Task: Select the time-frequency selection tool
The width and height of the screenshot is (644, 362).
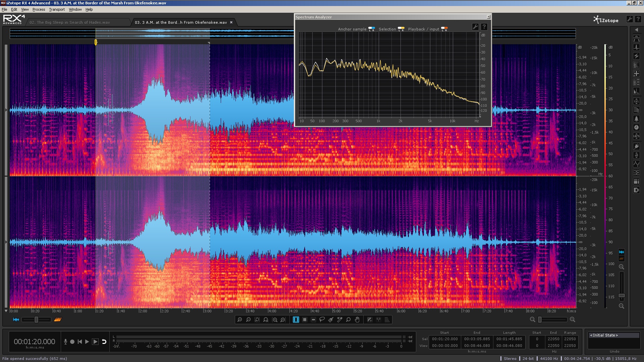Action: (x=305, y=320)
